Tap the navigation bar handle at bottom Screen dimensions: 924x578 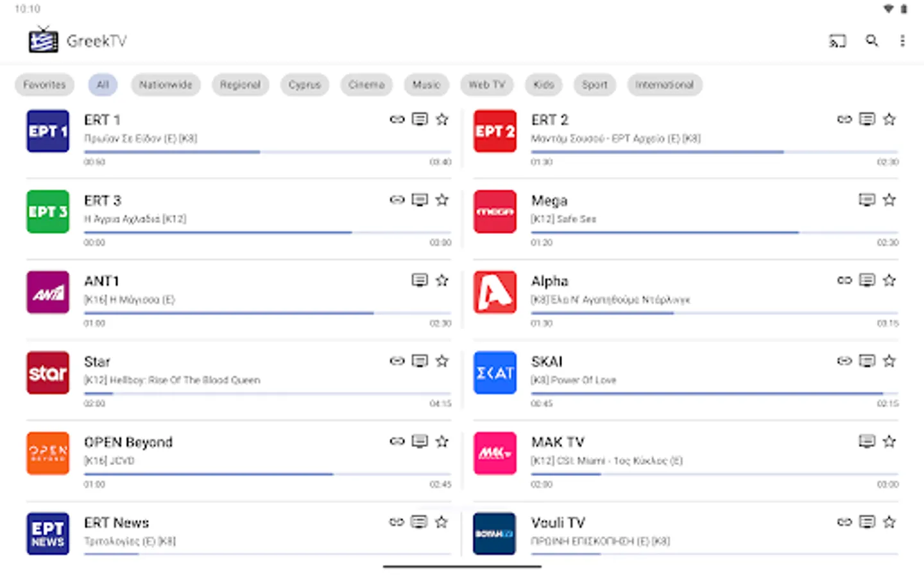[x=461, y=567]
